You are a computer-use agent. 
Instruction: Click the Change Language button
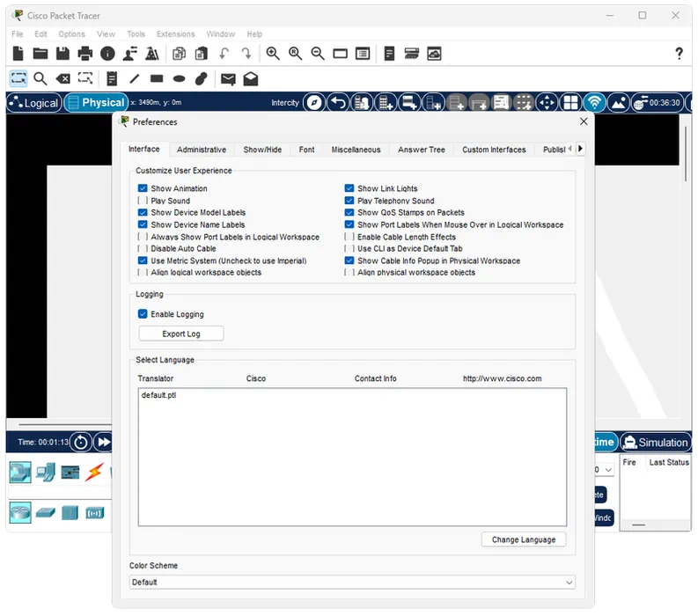coord(524,539)
